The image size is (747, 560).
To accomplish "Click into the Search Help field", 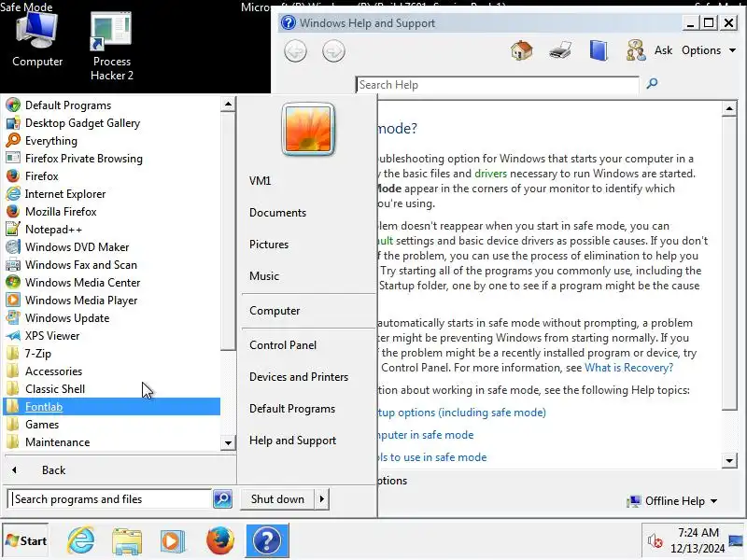I will pyautogui.click(x=497, y=85).
